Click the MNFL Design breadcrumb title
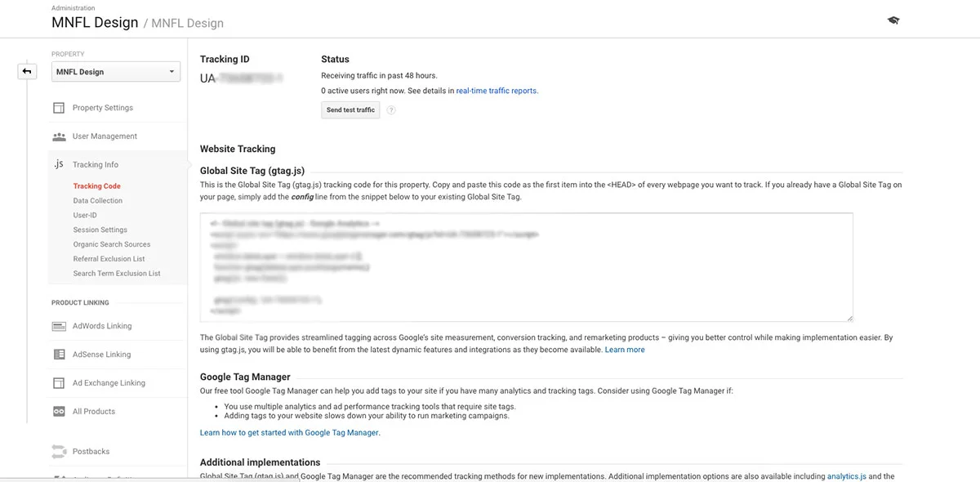This screenshot has width=980, height=482. (x=95, y=22)
